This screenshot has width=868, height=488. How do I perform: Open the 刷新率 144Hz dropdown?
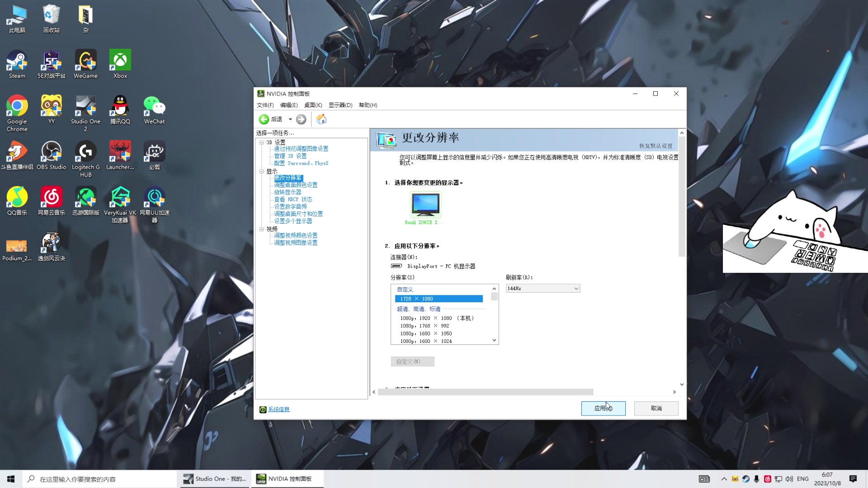(x=543, y=288)
